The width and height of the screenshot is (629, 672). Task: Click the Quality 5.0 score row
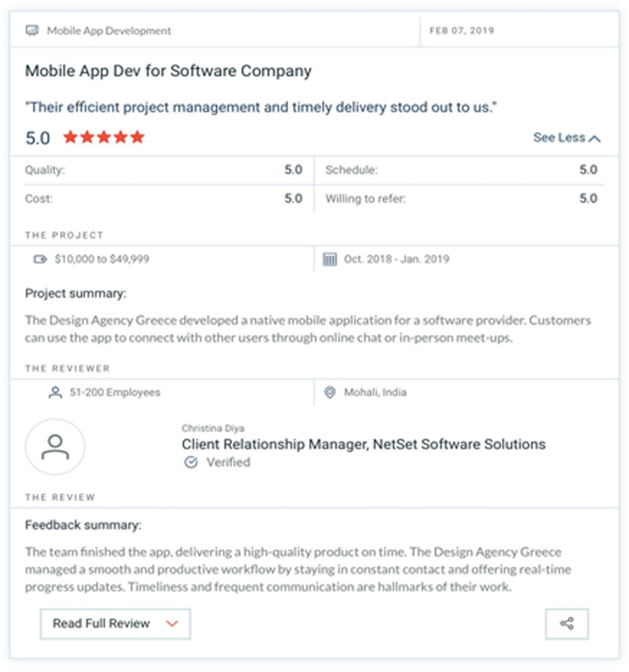[x=164, y=170]
